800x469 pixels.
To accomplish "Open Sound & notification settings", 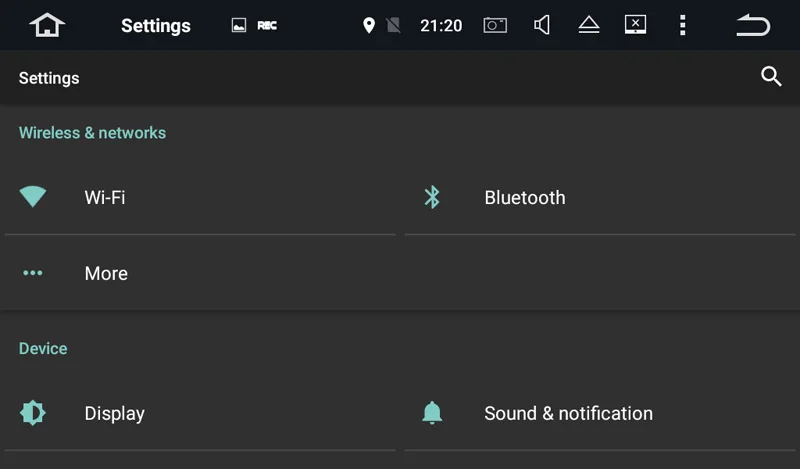I will pos(600,413).
